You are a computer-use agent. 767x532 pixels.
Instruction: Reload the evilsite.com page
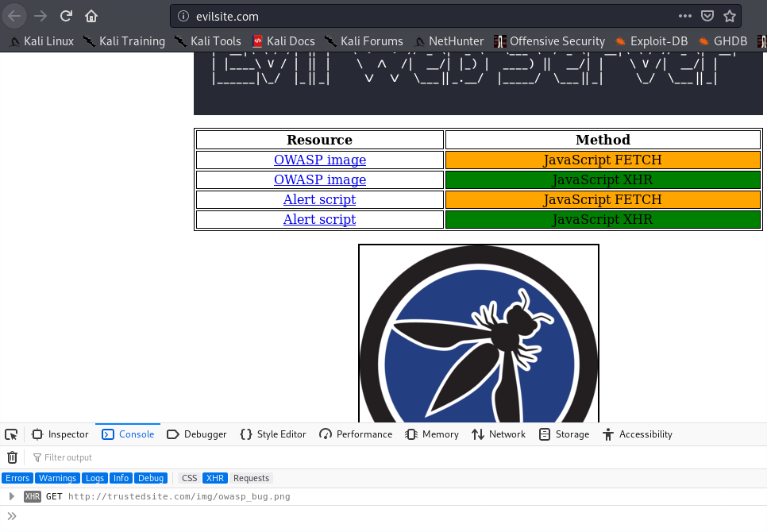point(66,16)
